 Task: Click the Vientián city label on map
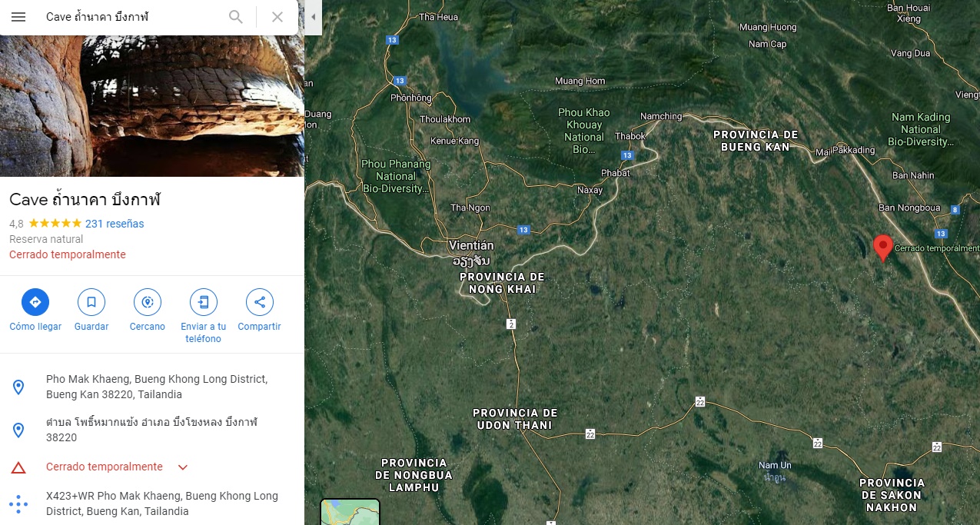pos(472,245)
